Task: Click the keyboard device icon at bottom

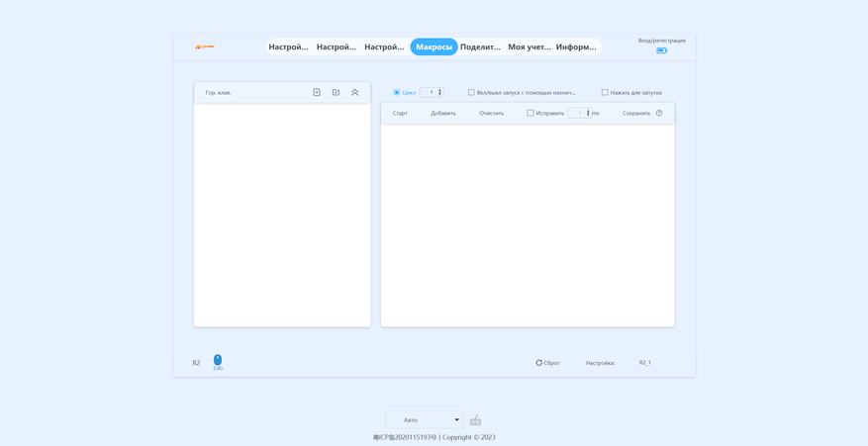Action: point(475,420)
